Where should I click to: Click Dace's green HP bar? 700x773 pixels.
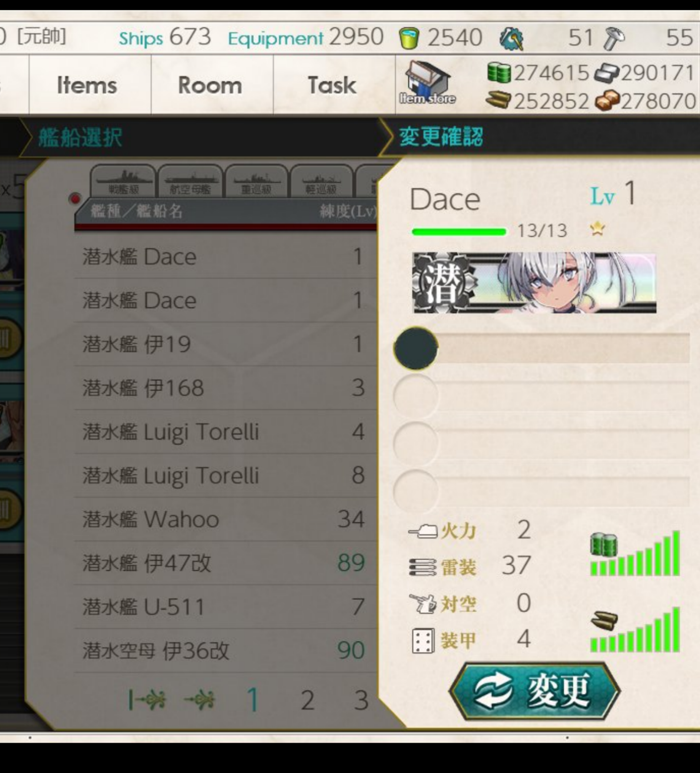[459, 232]
